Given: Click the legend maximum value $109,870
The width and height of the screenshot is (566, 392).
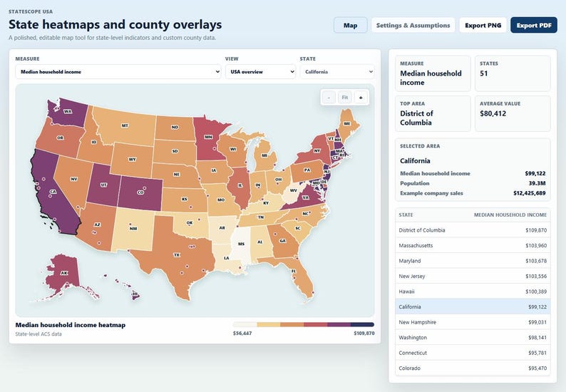Looking at the screenshot, I should [364, 333].
